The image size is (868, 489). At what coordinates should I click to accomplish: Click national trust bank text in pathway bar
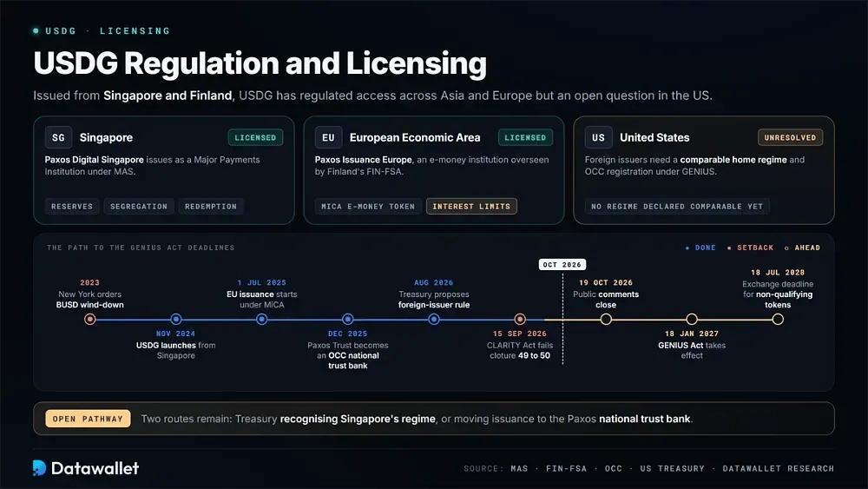coord(644,419)
